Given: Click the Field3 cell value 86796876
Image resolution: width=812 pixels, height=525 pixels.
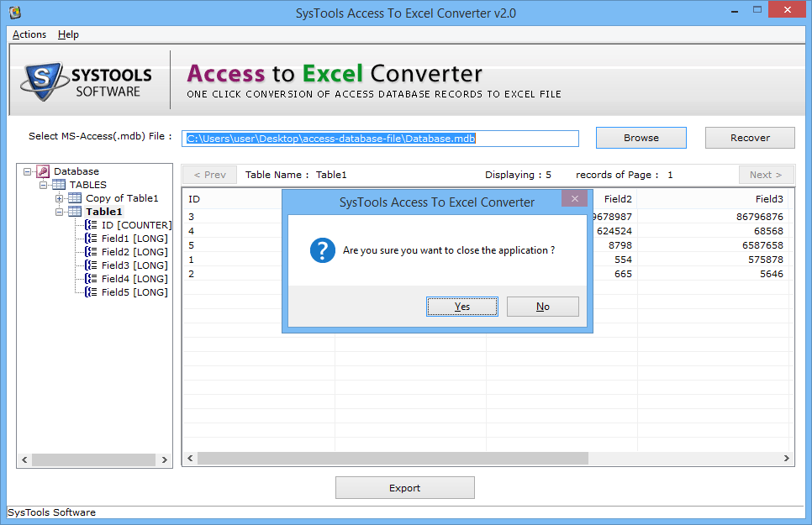Looking at the screenshot, I should tap(760, 217).
